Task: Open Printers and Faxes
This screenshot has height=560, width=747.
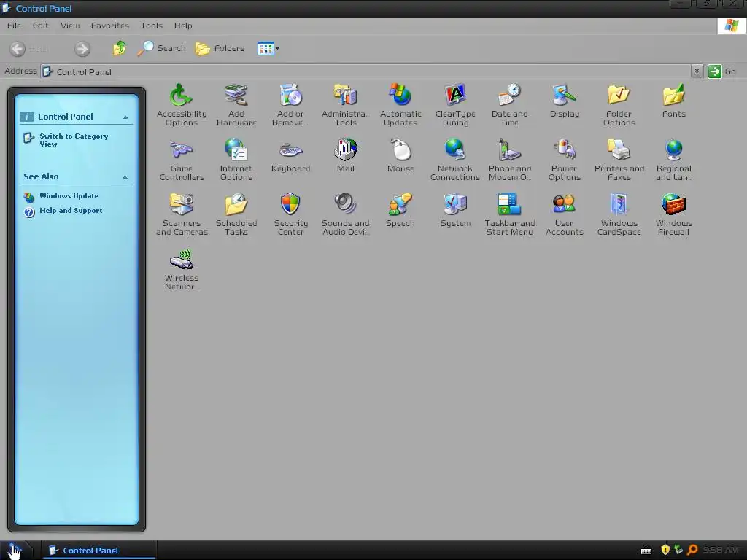Action: [x=619, y=160]
